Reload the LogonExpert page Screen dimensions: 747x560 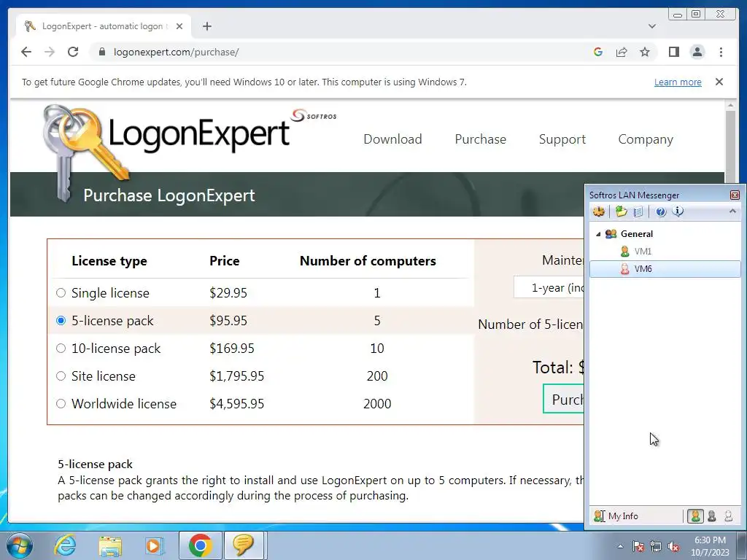click(73, 52)
